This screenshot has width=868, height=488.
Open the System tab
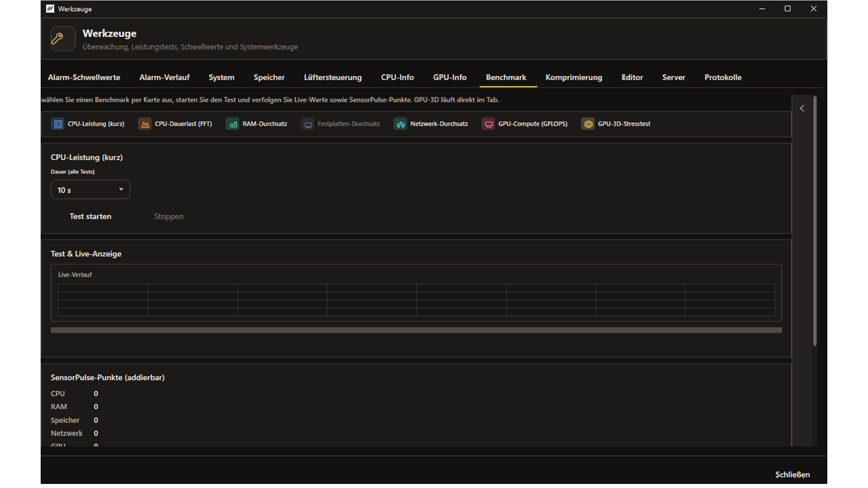222,77
